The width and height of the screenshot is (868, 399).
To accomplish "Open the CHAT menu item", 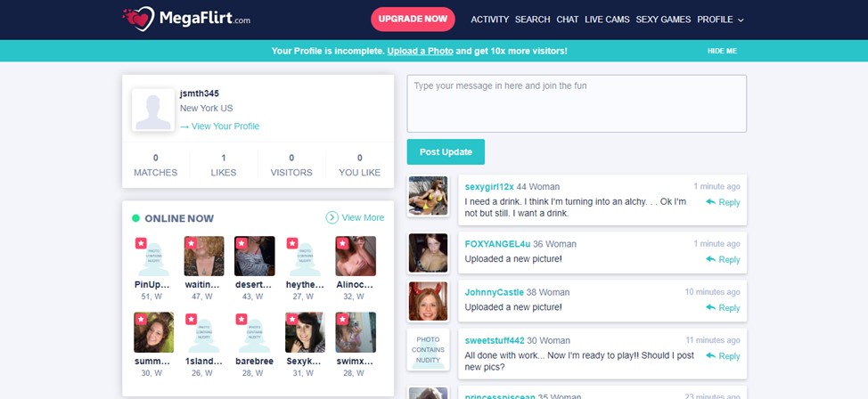I will (x=568, y=20).
